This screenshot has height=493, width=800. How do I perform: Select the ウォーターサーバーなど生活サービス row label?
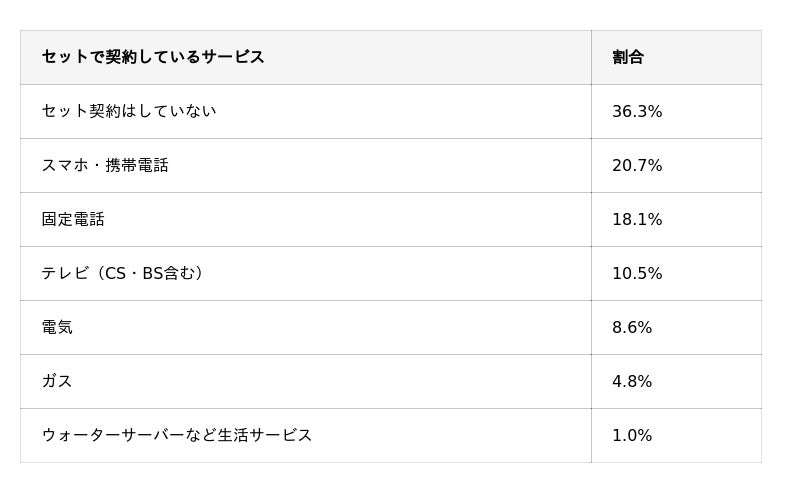click(x=177, y=435)
